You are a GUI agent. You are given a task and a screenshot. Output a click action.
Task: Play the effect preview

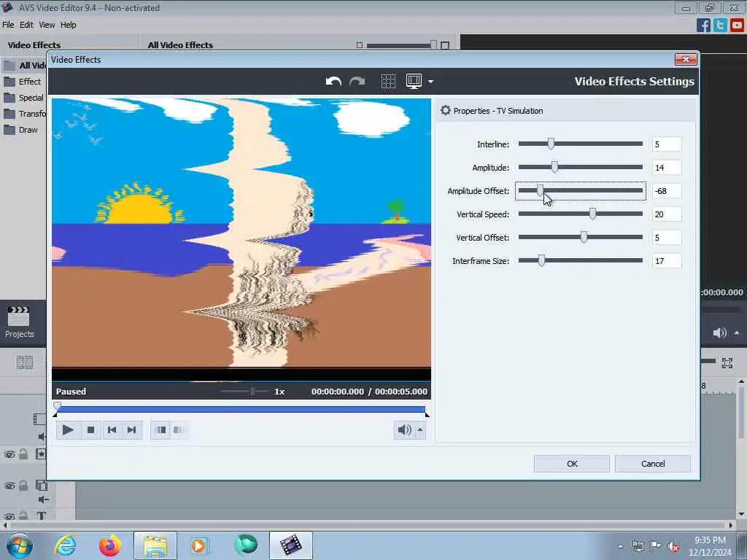(68, 430)
